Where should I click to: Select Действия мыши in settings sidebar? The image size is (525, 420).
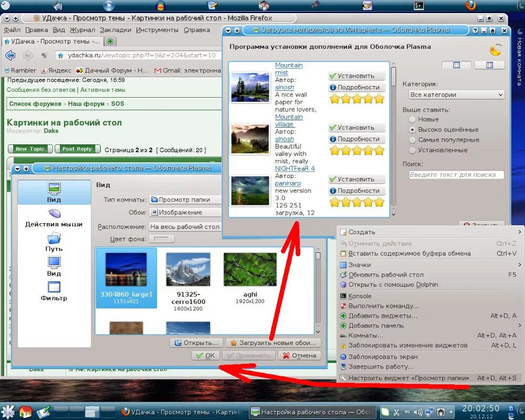click(x=54, y=218)
